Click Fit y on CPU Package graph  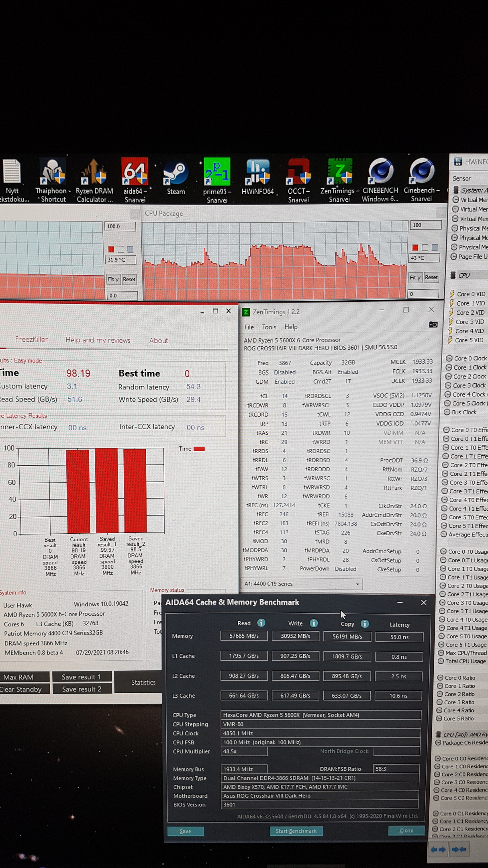tap(415, 277)
